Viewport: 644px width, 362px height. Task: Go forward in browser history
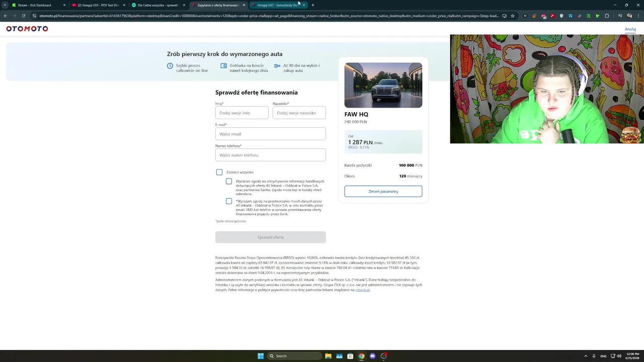point(14,16)
